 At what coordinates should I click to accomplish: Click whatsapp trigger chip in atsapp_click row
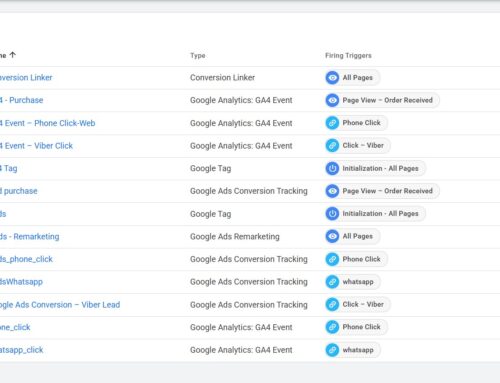[353, 350]
